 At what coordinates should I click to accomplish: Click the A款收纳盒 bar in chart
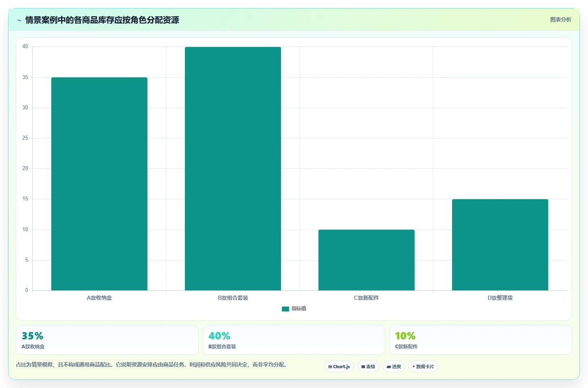(99, 184)
